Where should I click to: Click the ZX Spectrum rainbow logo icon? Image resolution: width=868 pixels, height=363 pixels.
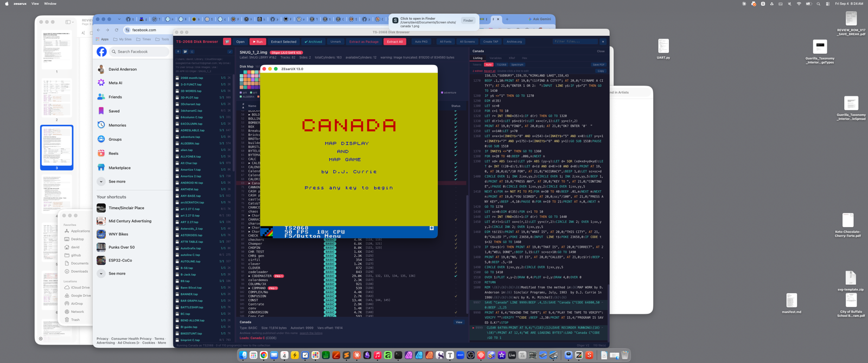pyautogui.click(x=267, y=232)
